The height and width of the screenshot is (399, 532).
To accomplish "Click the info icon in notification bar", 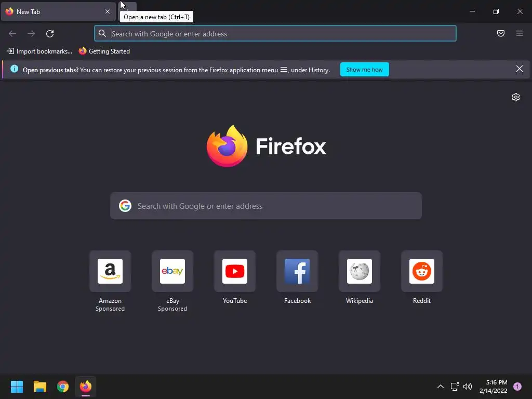I will pos(14,69).
